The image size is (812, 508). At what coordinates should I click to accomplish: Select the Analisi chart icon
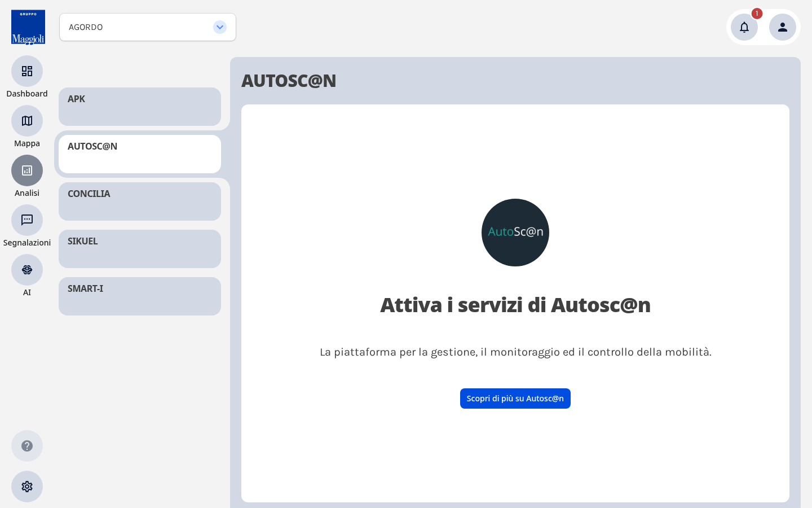coord(27,170)
